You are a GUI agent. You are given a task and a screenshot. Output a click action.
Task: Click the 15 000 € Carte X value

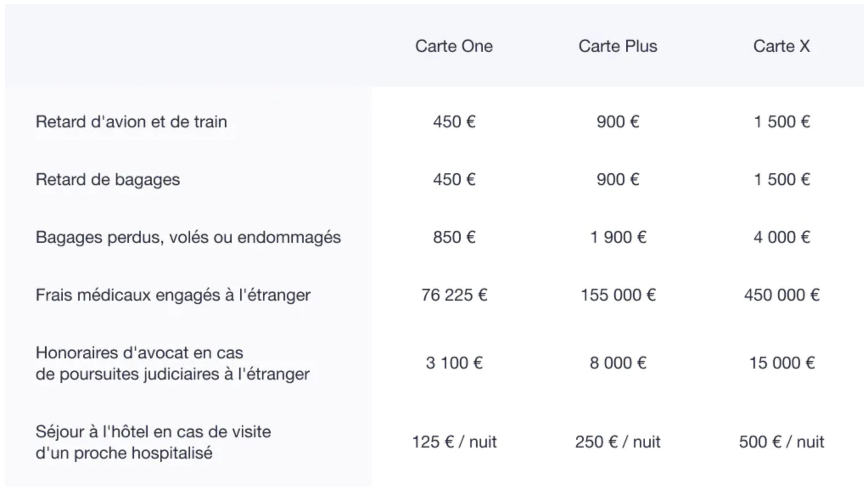(x=781, y=363)
